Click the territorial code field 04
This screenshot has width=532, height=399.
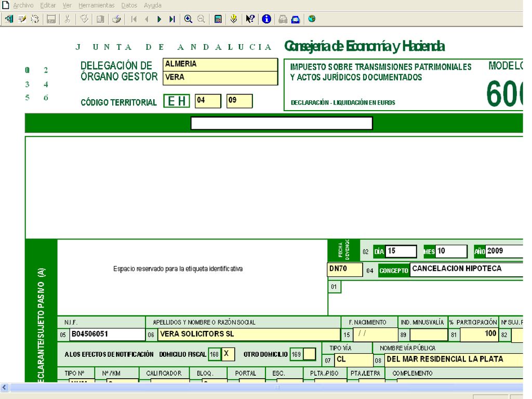[x=208, y=101]
